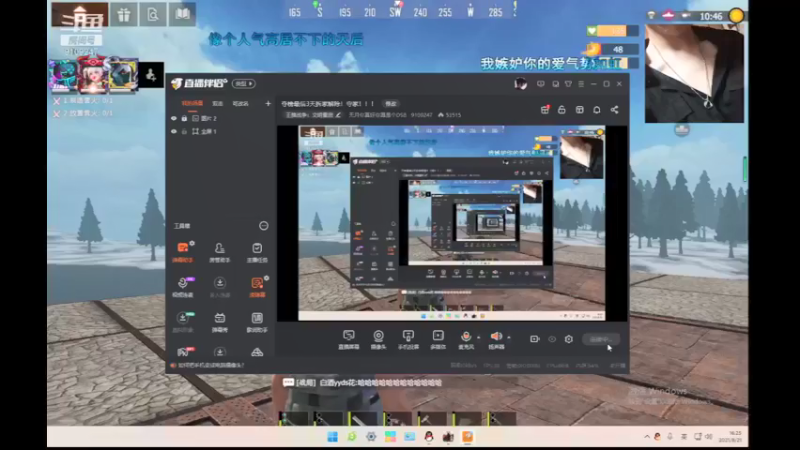This screenshot has height=450, width=800.
Task: Click the bottom-row middle download icon in toolbox
Action: (220, 352)
